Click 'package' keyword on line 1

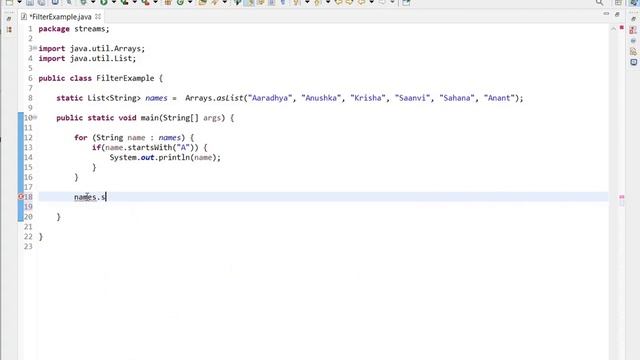pos(54,29)
